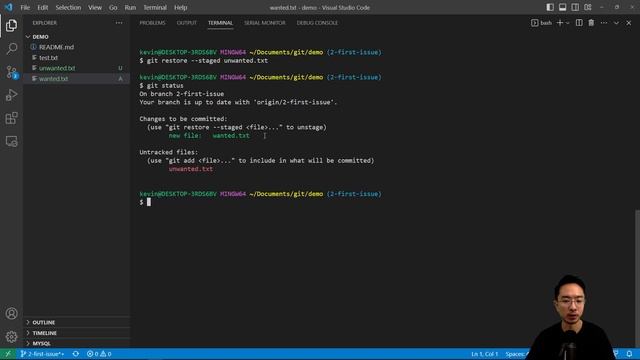Click the terminal scrollbar
This screenshot has height=360, width=640.
pyautogui.click(x=637, y=278)
